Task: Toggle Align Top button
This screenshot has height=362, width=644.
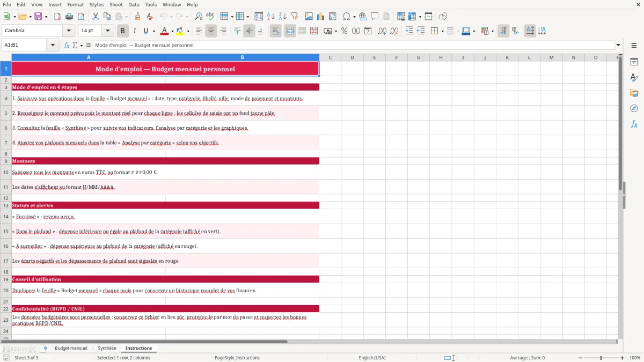Action: (237, 31)
